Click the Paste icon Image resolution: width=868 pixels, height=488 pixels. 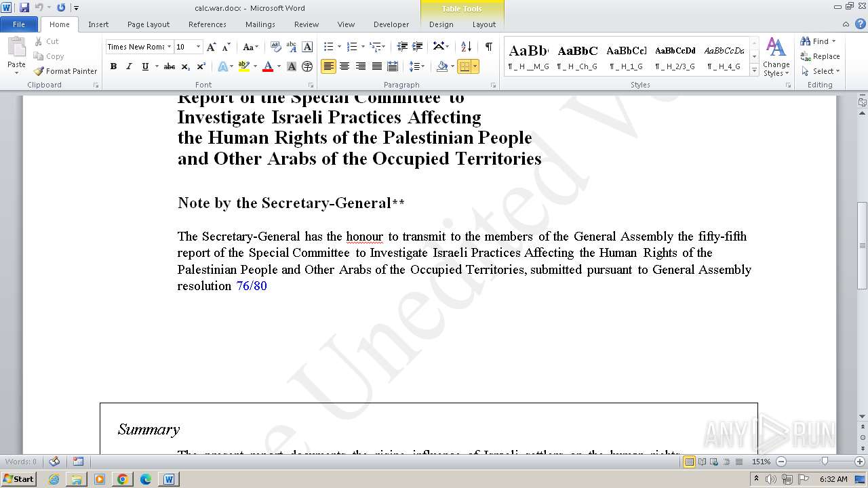tap(16, 49)
